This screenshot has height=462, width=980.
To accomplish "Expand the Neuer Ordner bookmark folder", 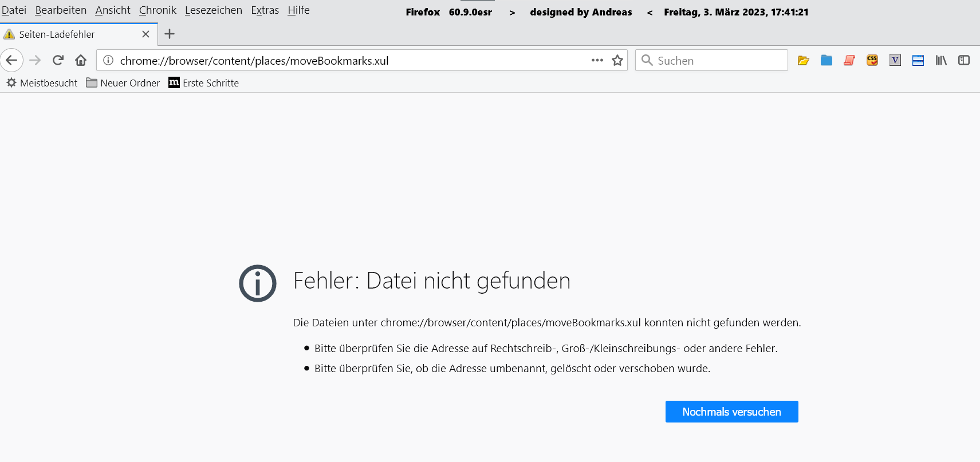I will pyautogui.click(x=123, y=83).
